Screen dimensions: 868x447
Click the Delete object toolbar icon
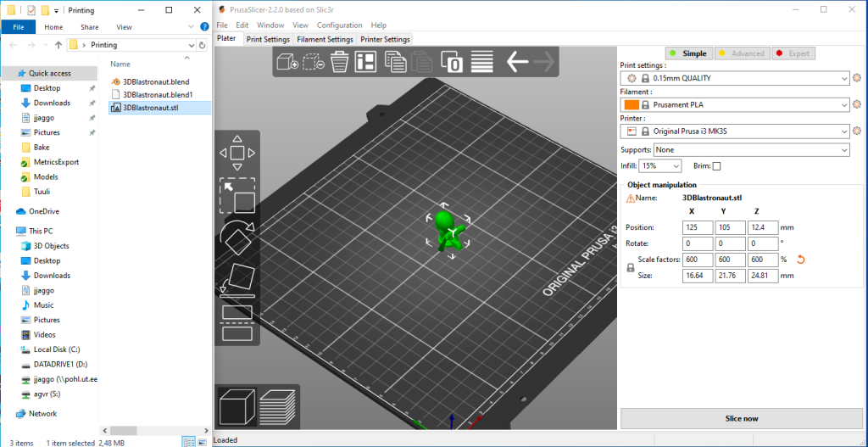click(x=314, y=61)
